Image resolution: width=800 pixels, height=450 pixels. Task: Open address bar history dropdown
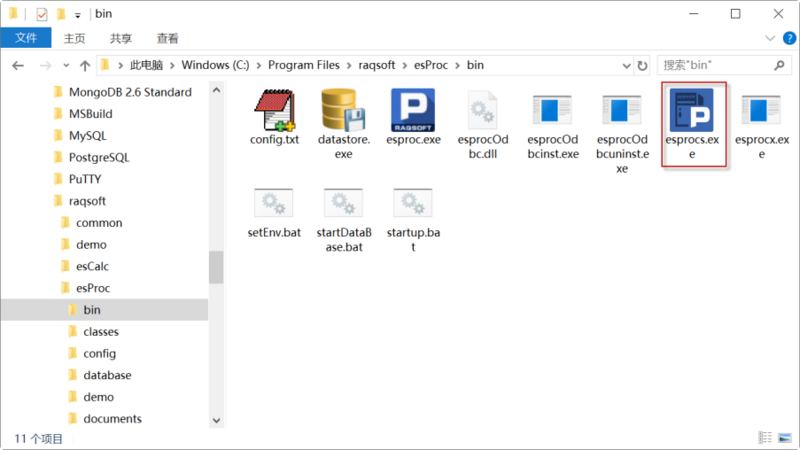coord(626,65)
